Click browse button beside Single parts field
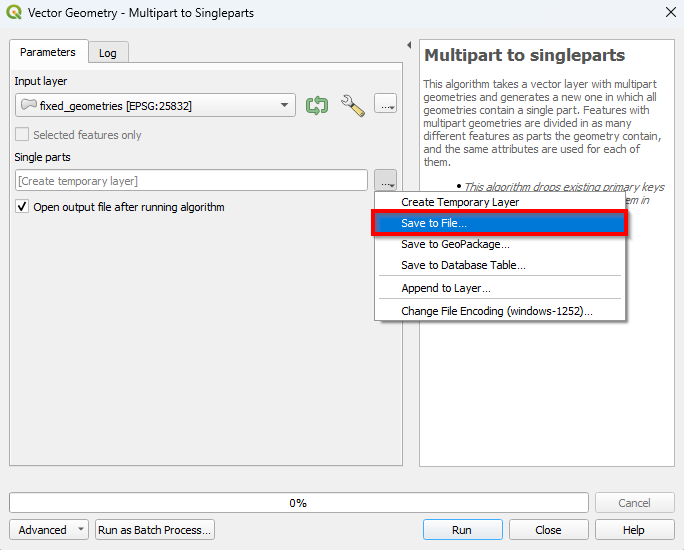The height and width of the screenshot is (550, 684). 386,180
